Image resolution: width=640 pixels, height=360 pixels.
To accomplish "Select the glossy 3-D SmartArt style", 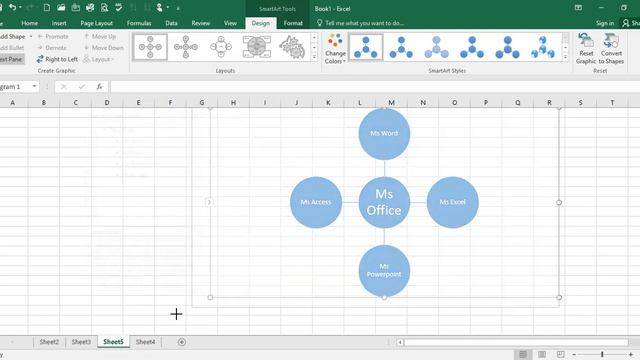I will (542, 47).
